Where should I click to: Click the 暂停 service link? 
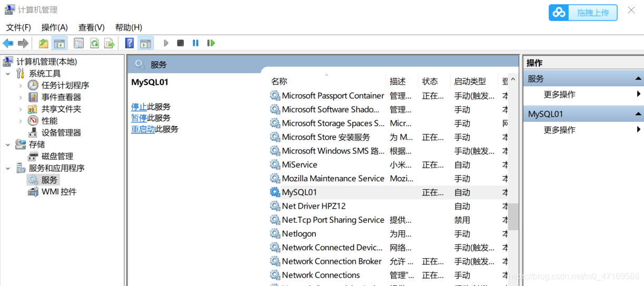point(139,118)
